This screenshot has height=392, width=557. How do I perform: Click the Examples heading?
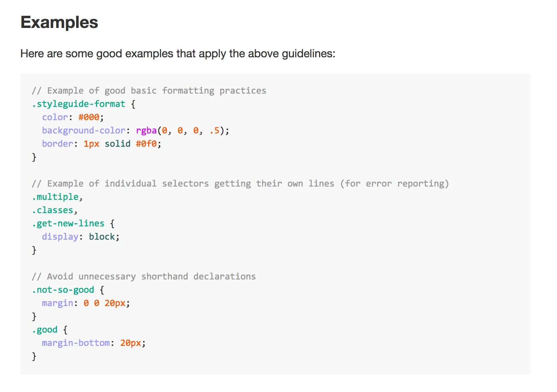tap(59, 23)
